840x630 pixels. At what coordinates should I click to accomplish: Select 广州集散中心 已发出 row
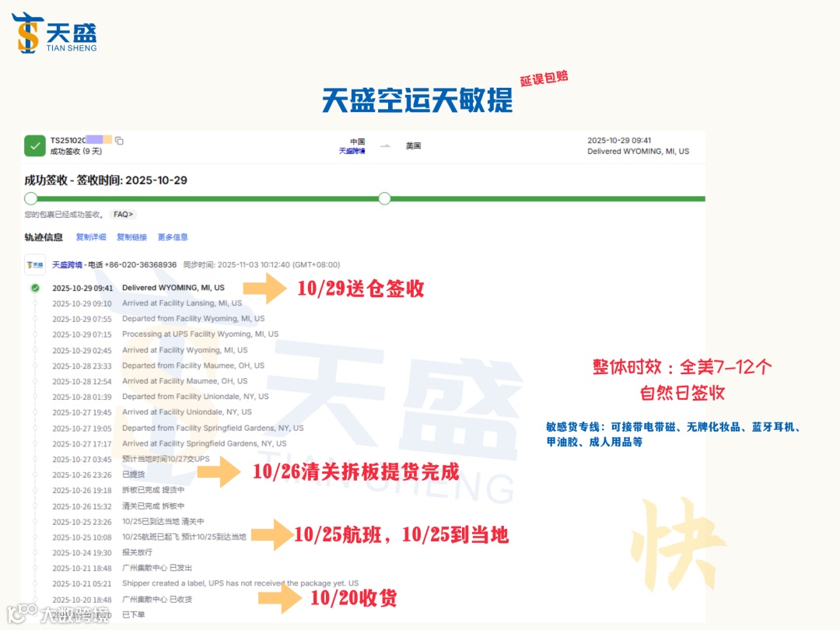(121, 569)
